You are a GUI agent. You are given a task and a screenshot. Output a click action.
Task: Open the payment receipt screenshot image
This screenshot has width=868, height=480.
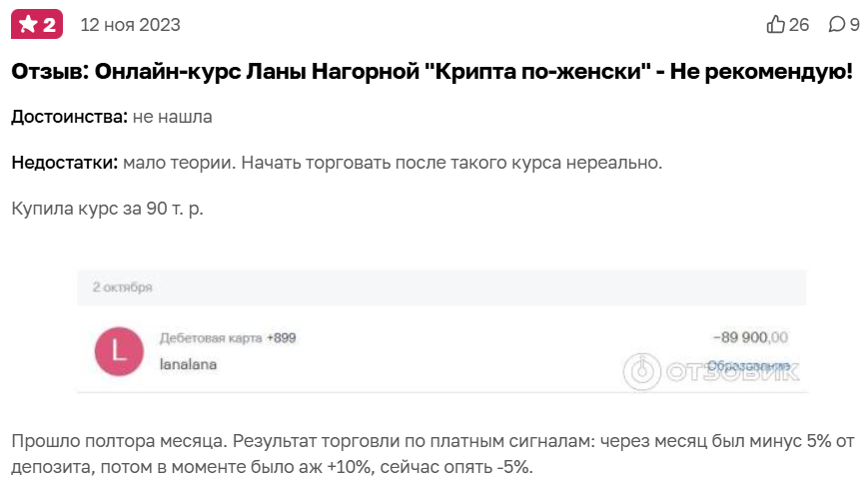point(441,331)
